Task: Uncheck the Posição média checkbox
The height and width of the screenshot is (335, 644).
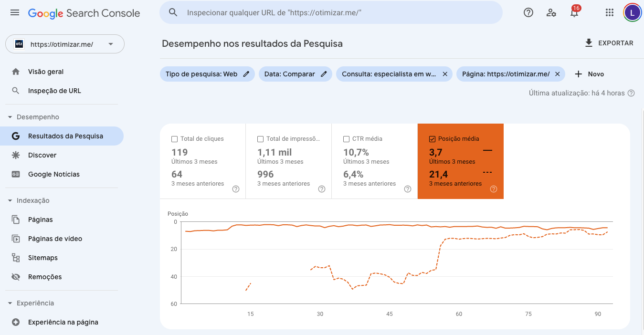Action: [x=432, y=139]
